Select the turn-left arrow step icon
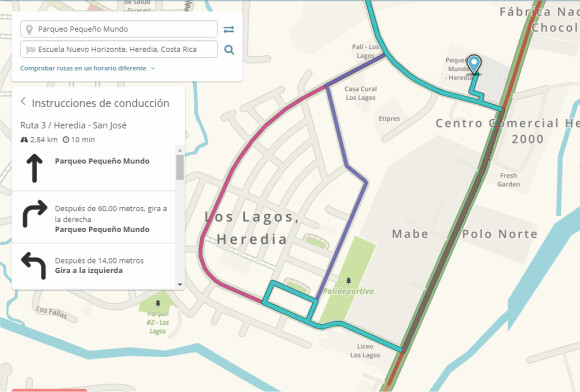Image resolution: width=580 pixels, height=392 pixels. [34, 266]
